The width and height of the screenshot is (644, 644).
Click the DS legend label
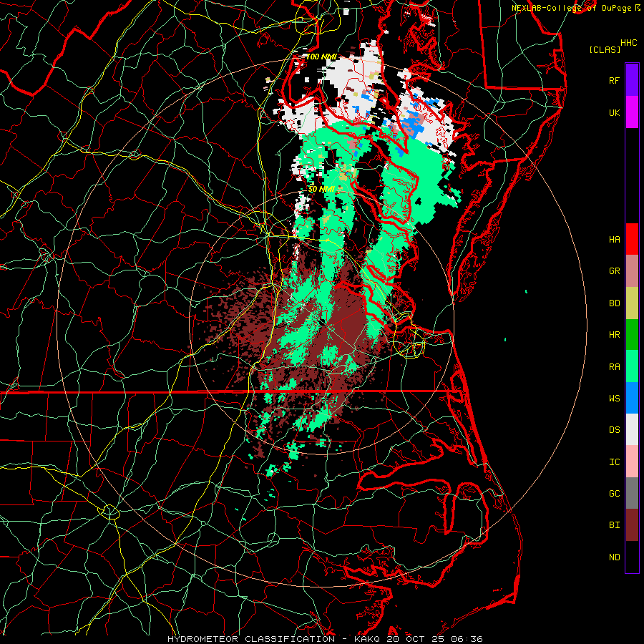click(614, 429)
